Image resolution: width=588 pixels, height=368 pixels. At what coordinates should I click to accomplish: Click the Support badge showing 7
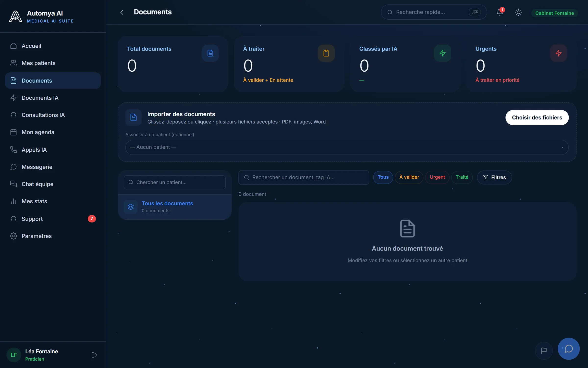coord(92,219)
